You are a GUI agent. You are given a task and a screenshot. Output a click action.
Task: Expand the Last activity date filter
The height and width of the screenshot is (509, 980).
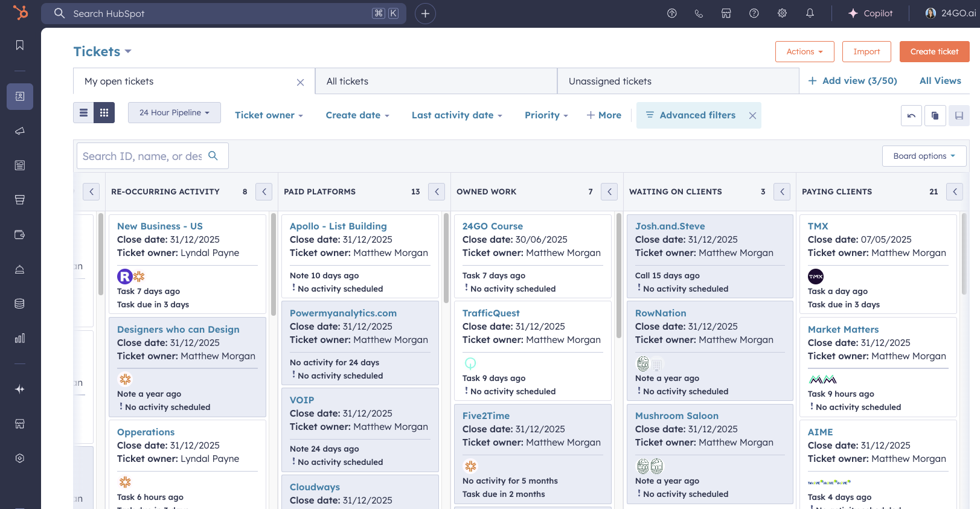pyautogui.click(x=457, y=115)
